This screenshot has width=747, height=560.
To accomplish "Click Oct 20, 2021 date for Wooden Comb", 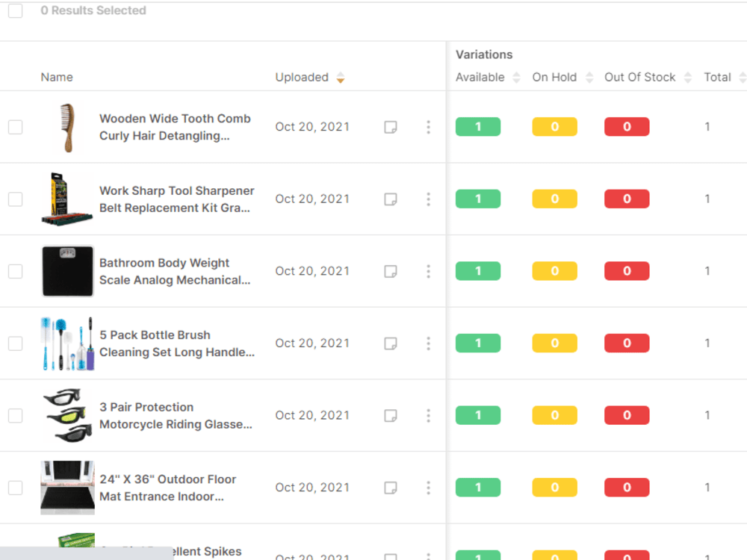I will point(312,127).
